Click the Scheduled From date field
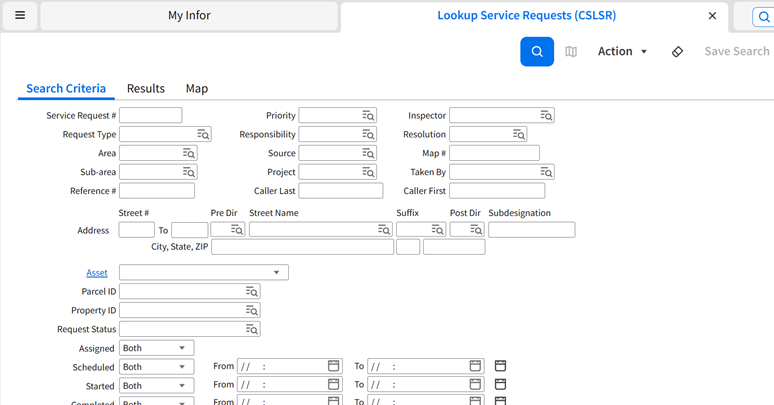The width and height of the screenshot is (774, 405). (x=290, y=366)
